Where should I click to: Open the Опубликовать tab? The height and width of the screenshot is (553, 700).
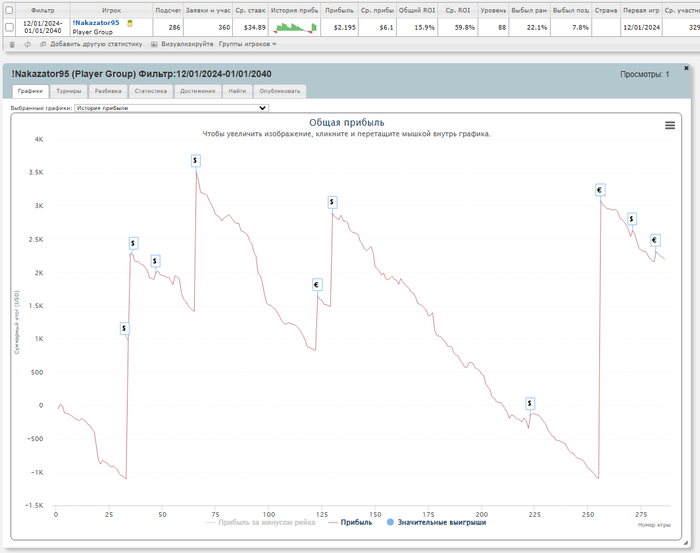(280, 91)
